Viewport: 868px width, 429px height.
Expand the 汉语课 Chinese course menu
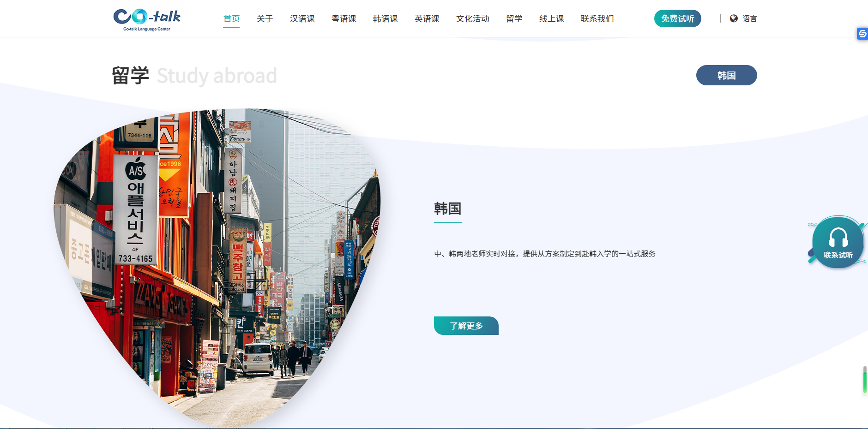(302, 19)
